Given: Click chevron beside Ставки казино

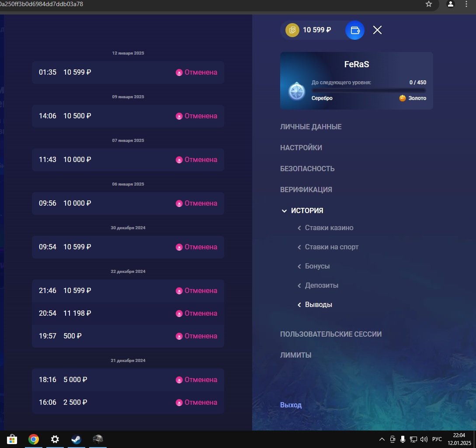Looking at the screenshot, I should [x=299, y=228].
